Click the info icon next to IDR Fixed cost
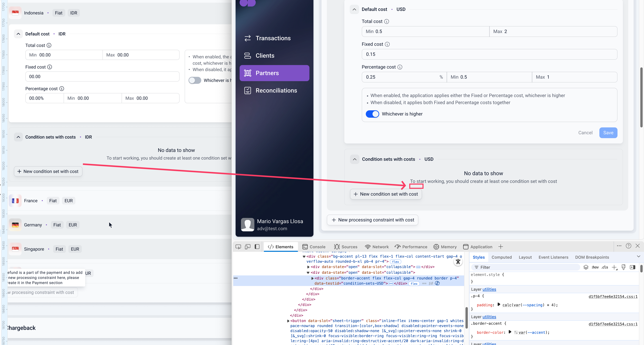Screen dimensions: 644x345 point(49,67)
